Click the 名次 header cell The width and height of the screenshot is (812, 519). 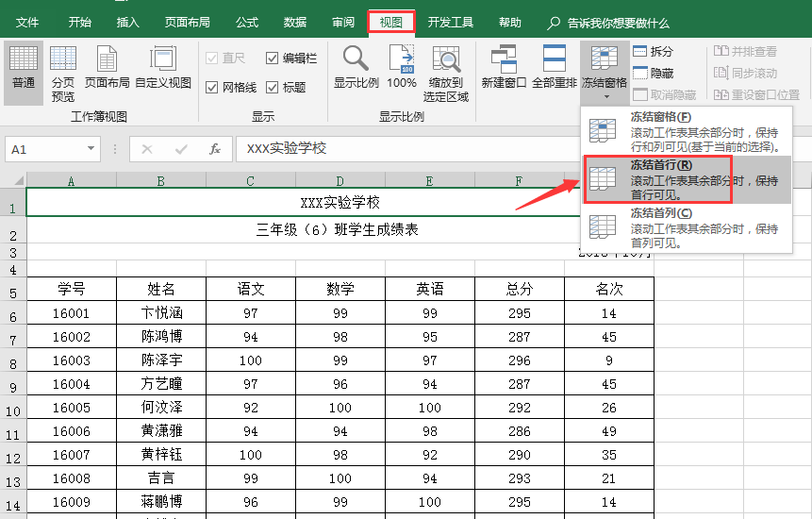[609, 289]
